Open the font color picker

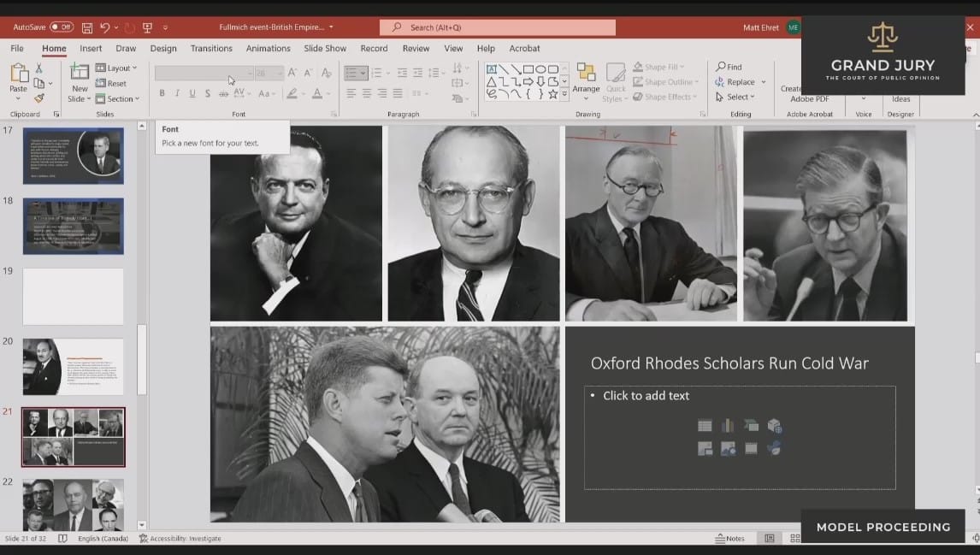[x=317, y=93]
